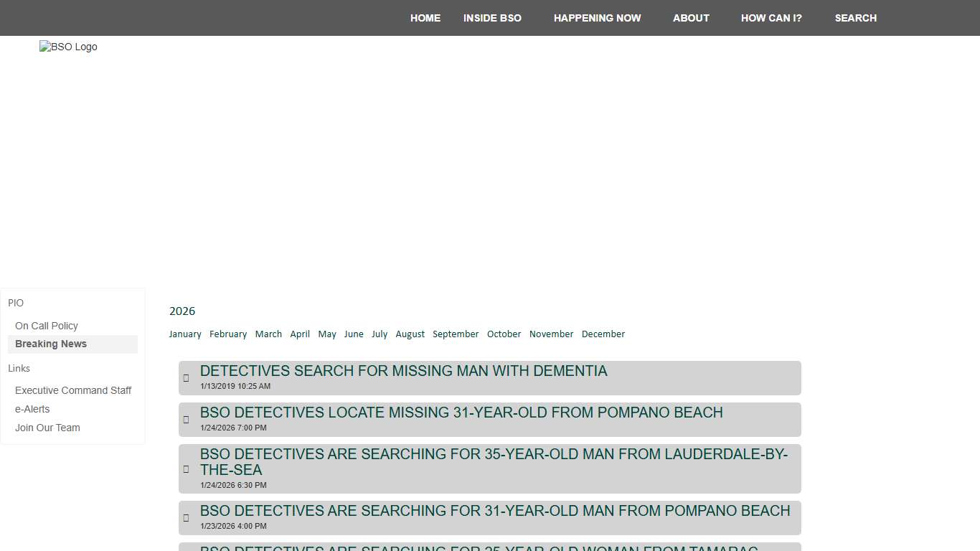Click the Join Our Team link
This screenshot has width=980, height=551.
47,428
